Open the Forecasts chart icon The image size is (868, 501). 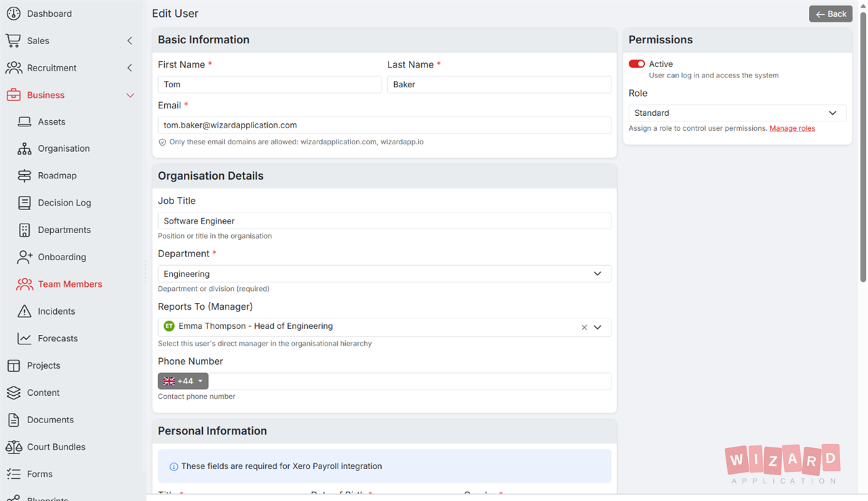24,338
